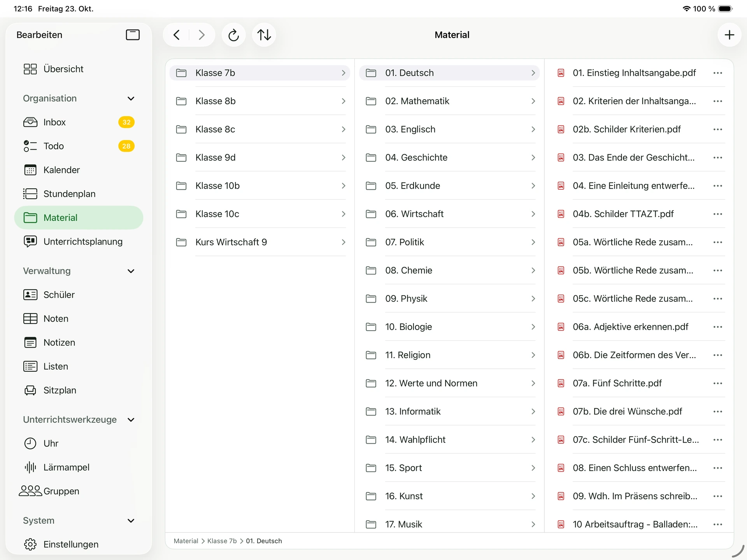Open the Lärmampel noise tool

78,467
